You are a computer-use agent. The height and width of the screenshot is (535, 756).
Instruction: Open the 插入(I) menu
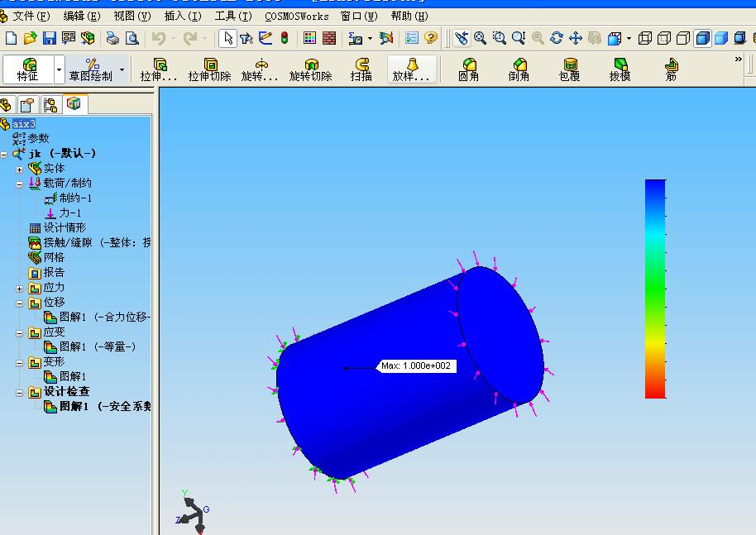[x=183, y=17]
